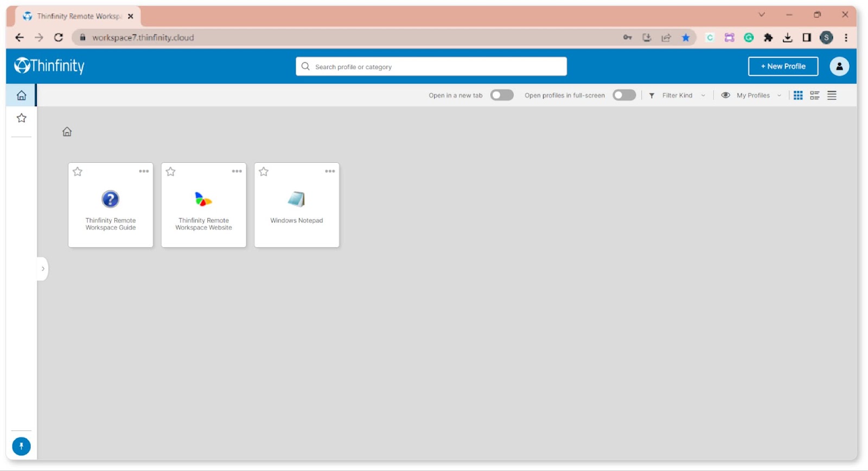Open options menu on Workspace Website card
The height and width of the screenshot is (471, 868).
237,171
